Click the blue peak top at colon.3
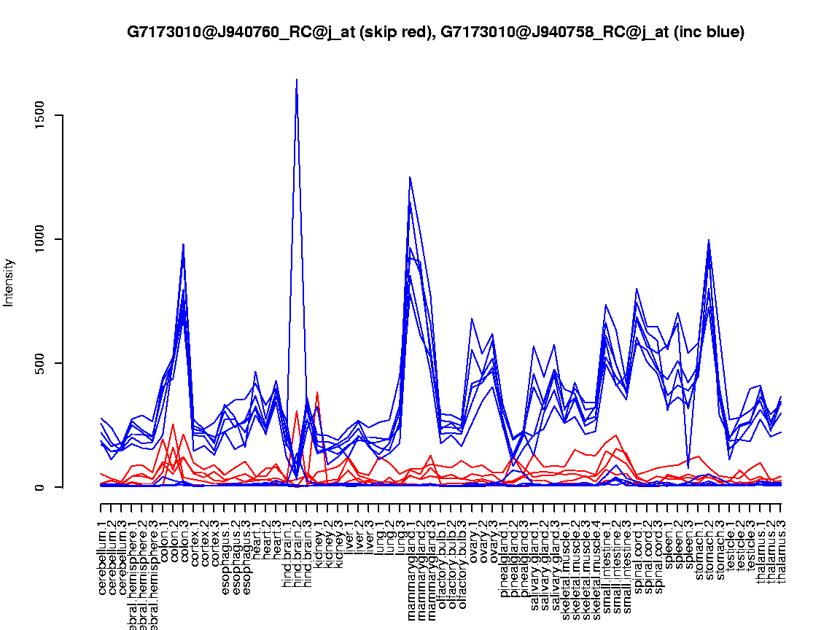Viewport: 840px width, 630px height. [x=183, y=245]
